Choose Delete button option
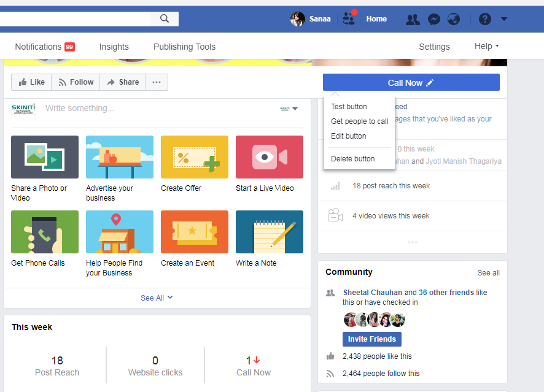 pos(352,159)
